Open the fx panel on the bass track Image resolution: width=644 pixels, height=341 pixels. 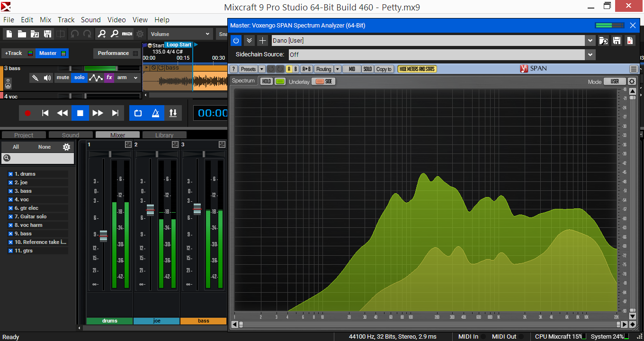[109, 78]
